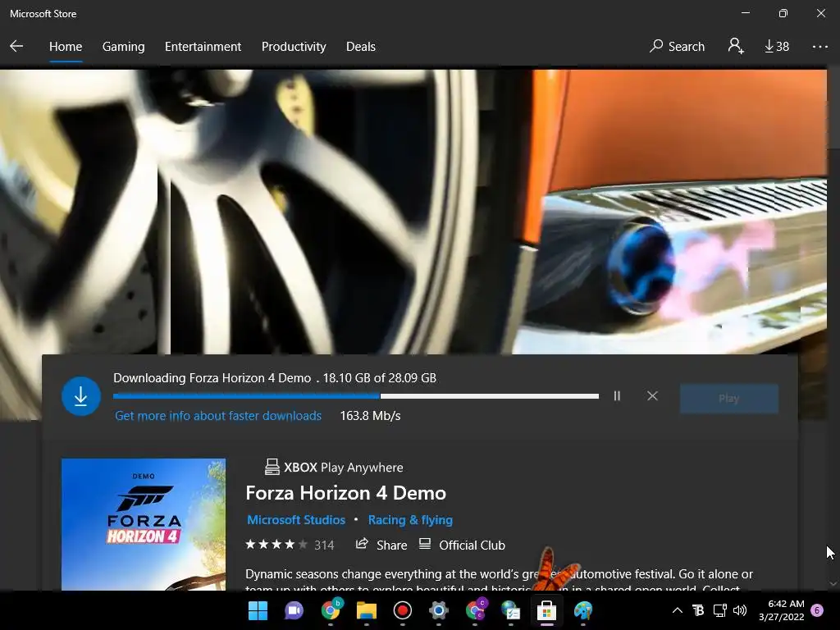This screenshot has height=630, width=840.
Task: Share the Forza Horizon 4 Demo page
Action: tap(381, 545)
